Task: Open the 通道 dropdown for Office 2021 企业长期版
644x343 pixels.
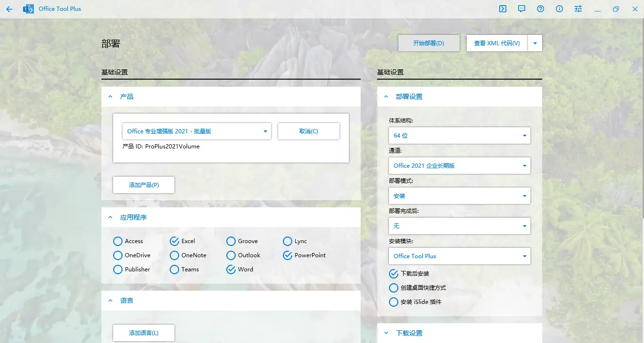Action: 459,166
